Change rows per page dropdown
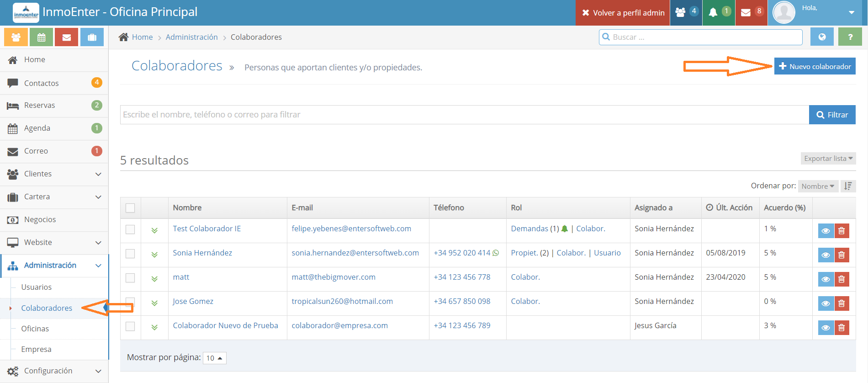This screenshot has height=383, width=868. [214, 358]
